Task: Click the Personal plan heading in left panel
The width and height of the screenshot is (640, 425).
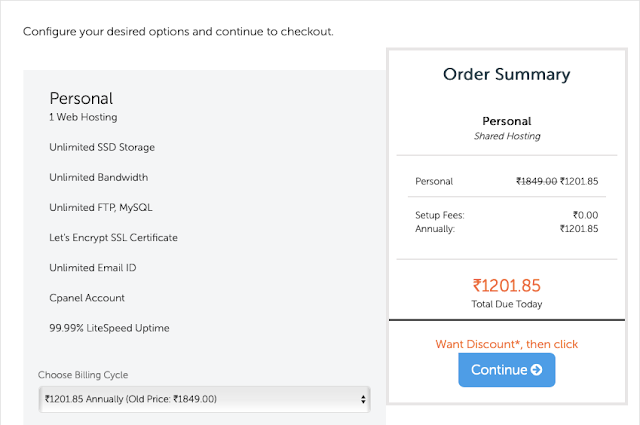Action: point(81,98)
